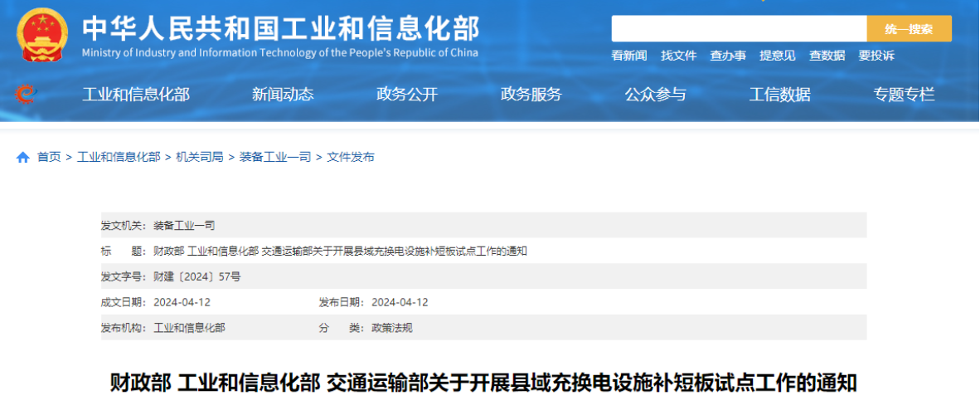Open the 工信数据 navigation menu

click(779, 95)
